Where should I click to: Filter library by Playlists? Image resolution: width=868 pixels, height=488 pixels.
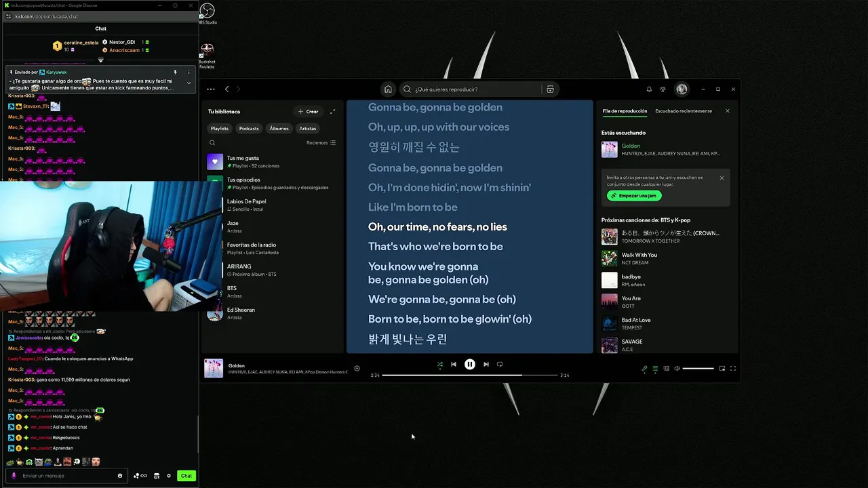220,128
